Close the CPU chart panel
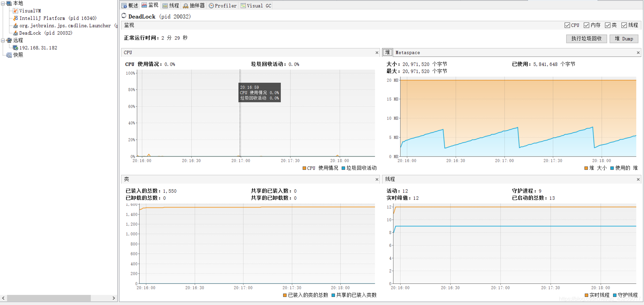Image resolution: width=644 pixels, height=305 pixels. (x=377, y=52)
